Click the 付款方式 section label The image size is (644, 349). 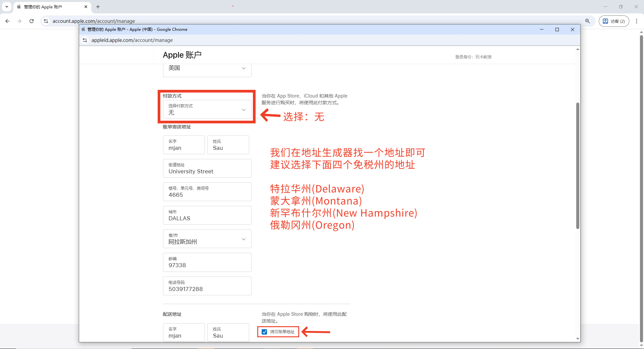172,96
